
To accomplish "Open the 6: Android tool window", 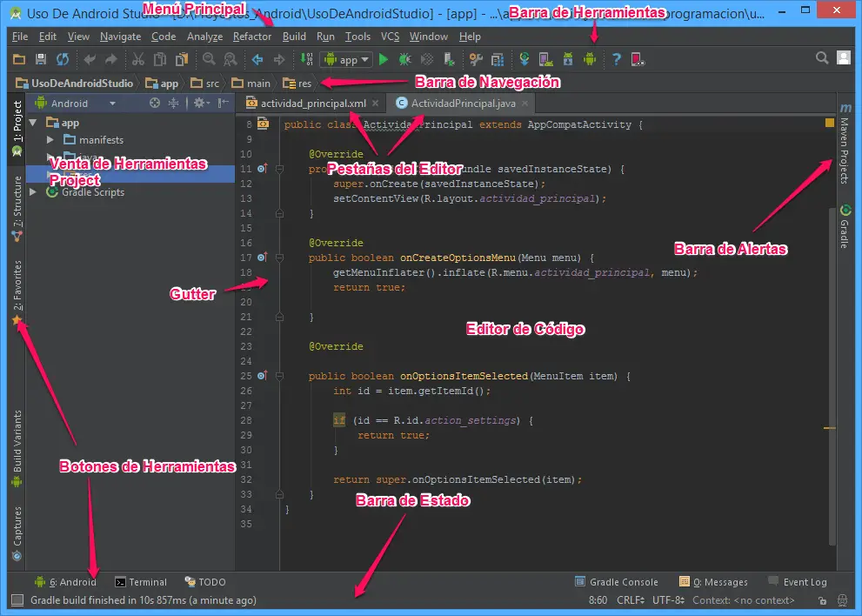I will pyautogui.click(x=65, y=582).
